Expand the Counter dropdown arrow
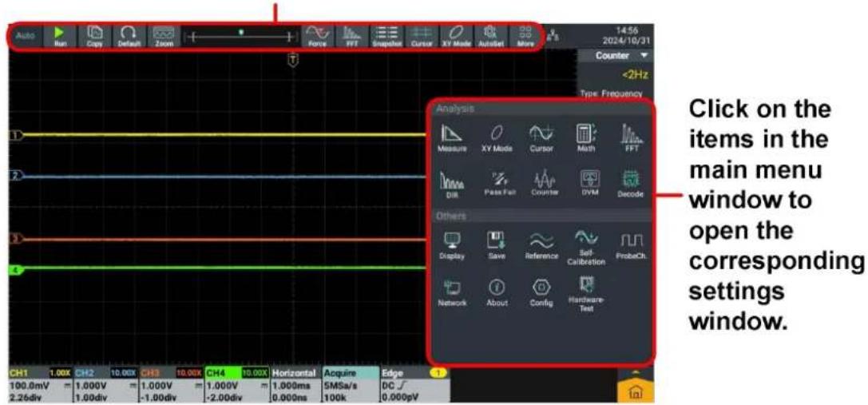The width and height of the screenshot is (868, 405). (643, 56)
